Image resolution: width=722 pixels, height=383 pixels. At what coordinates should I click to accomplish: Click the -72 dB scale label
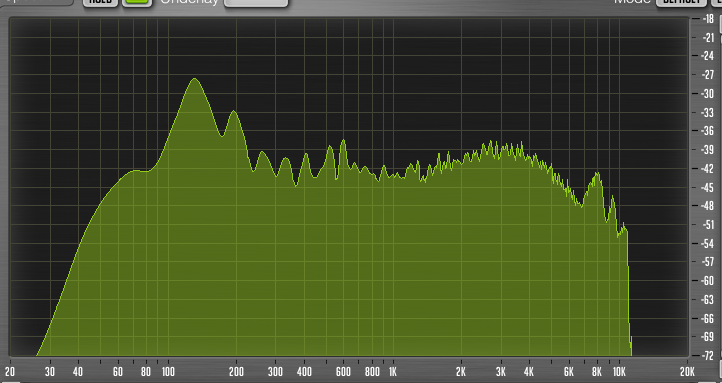click(x=708, y=355)
